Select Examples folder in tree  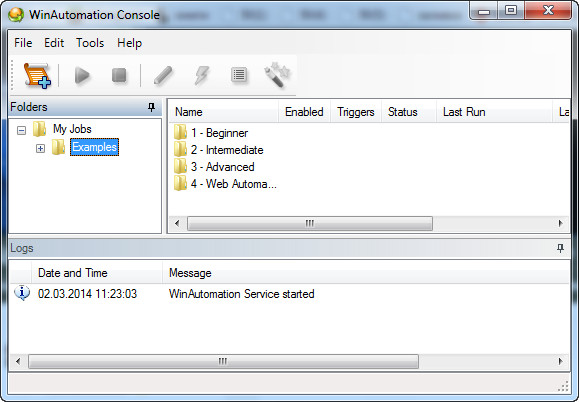click(x=95, y=147)
